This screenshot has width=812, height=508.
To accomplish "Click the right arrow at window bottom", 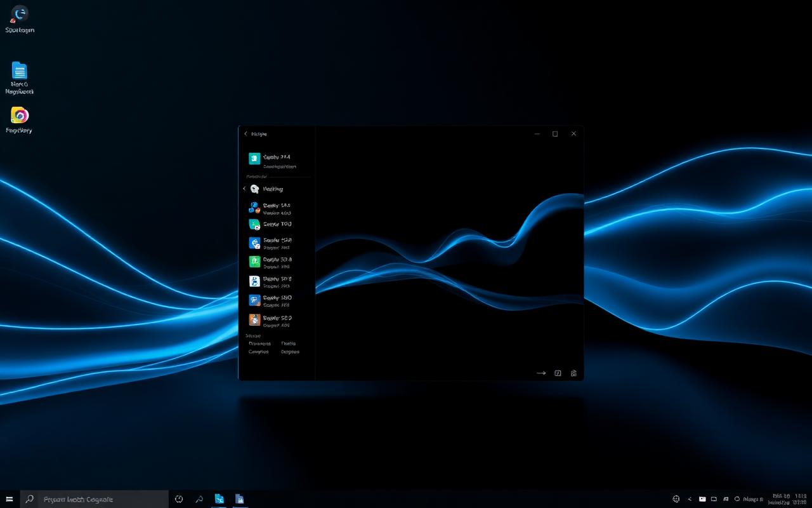I will click(541, 373).
